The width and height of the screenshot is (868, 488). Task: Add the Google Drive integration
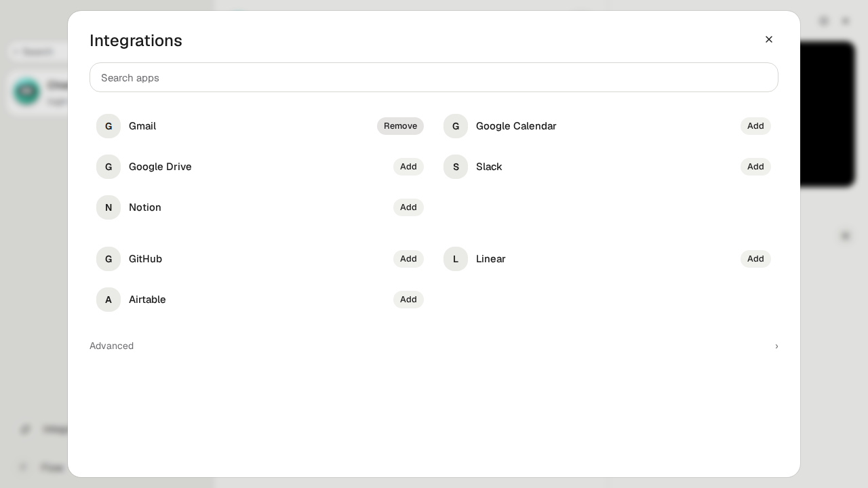[408, 167]
